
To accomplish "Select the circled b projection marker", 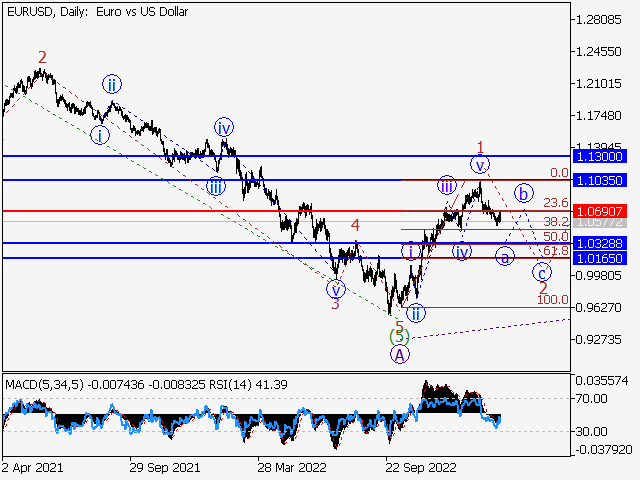I will (x=524, y=193).
